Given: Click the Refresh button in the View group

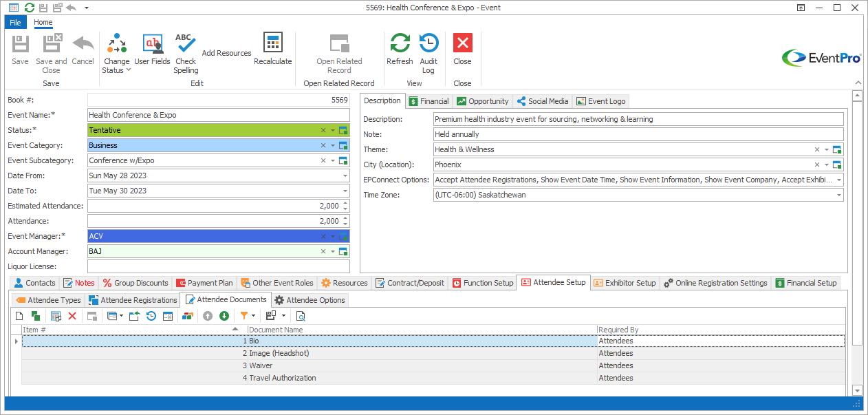Looking at the screenshot, I should 400,50.
